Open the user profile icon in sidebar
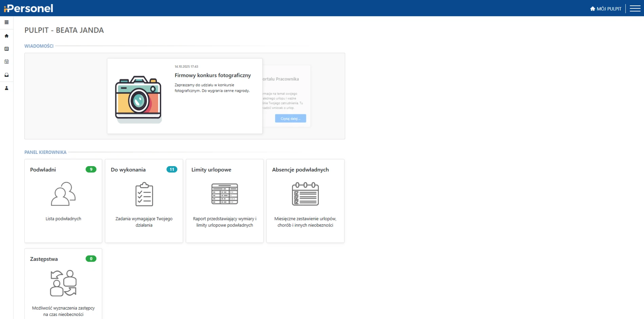The image size is (644, 319). pos(6,88)
